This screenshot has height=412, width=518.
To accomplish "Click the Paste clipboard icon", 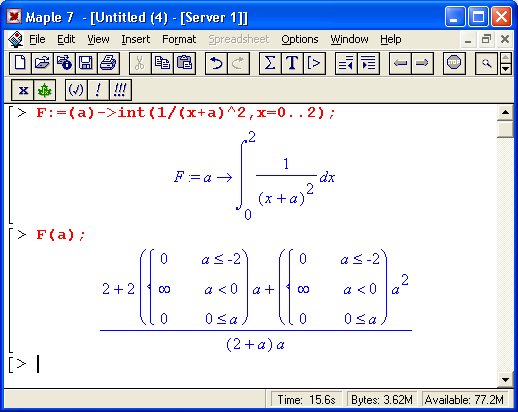I will point(184,63).
